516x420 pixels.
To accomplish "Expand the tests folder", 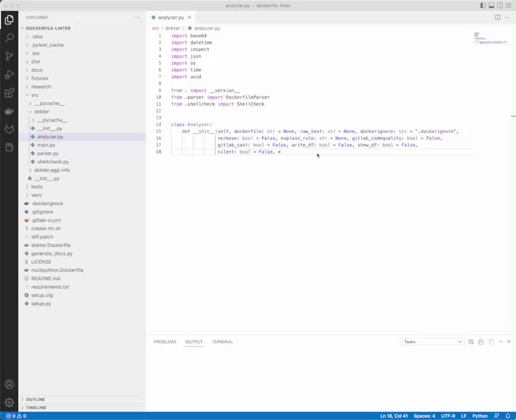I will [37, 187].
